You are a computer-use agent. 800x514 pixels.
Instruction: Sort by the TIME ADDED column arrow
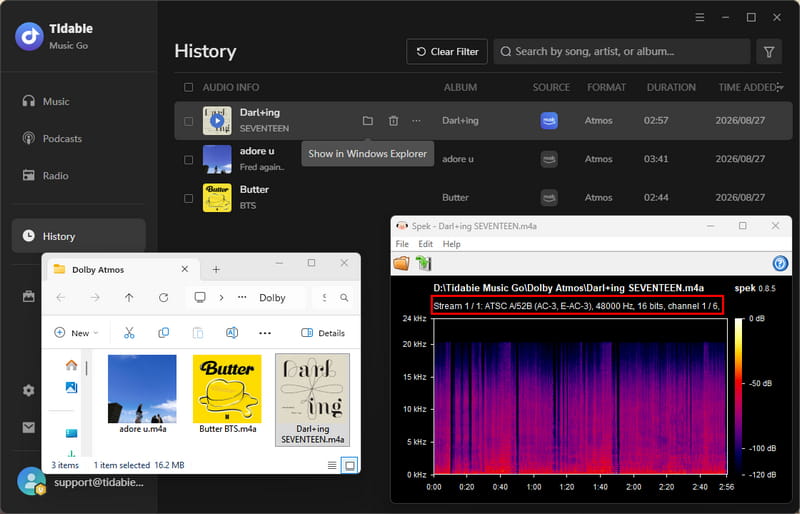click(x=780, y=87)
